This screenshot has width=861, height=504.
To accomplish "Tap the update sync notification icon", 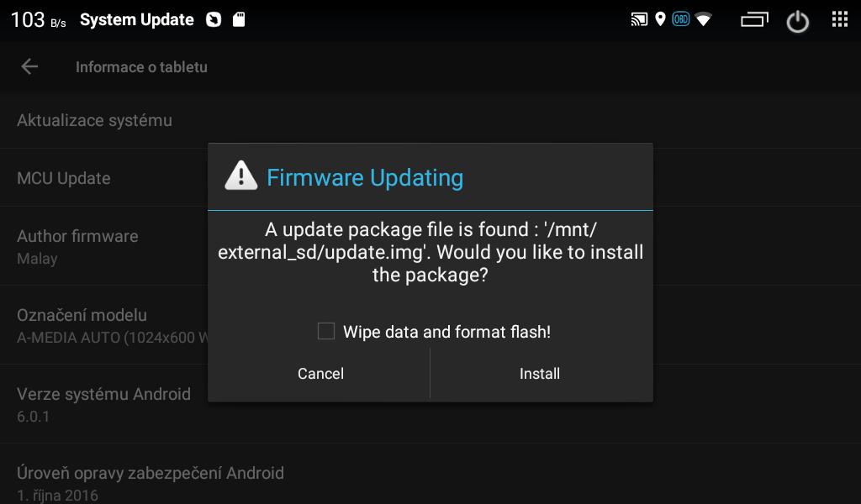I will coord(214,20).
